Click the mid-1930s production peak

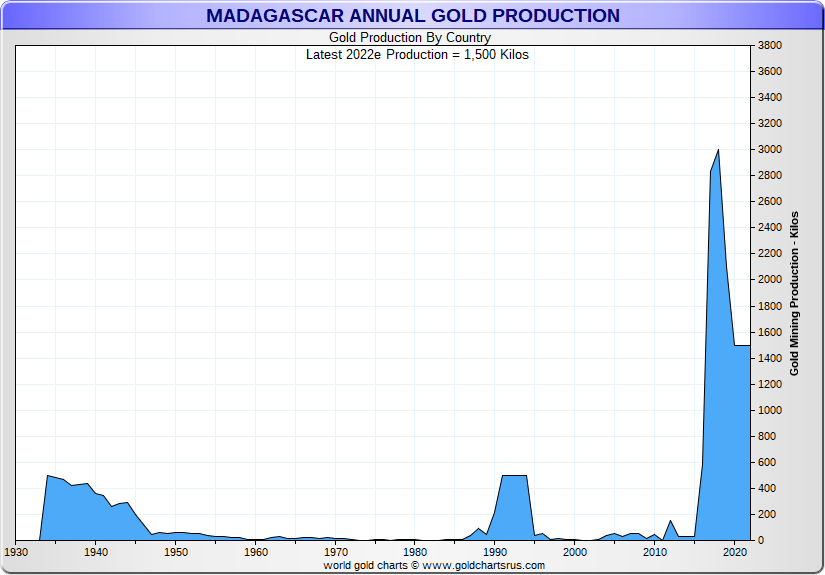[x=48, y=476]
